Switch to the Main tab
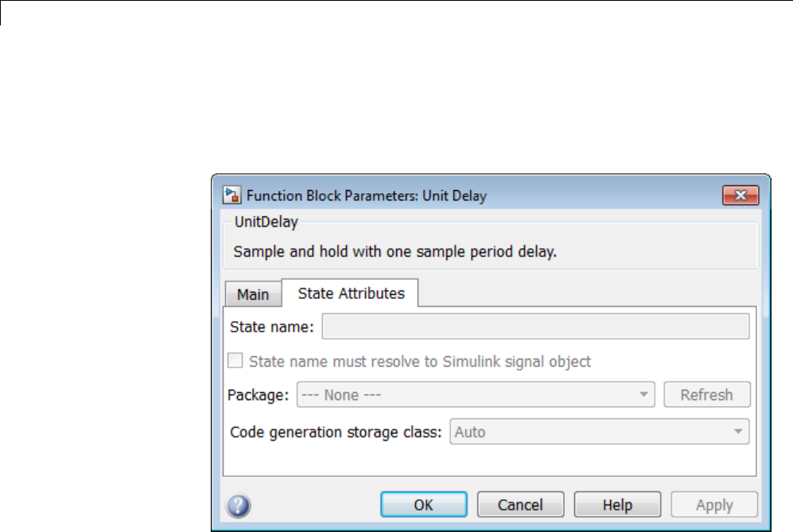Screen dimensions: 793x532 point(253,294)
